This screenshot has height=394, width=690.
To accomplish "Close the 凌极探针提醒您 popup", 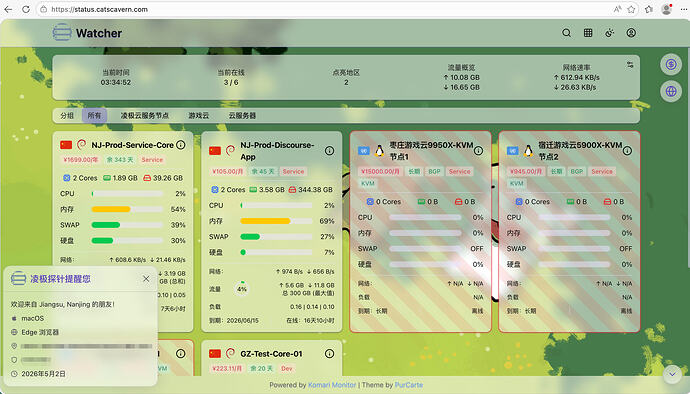I will (x=146, y=279).
